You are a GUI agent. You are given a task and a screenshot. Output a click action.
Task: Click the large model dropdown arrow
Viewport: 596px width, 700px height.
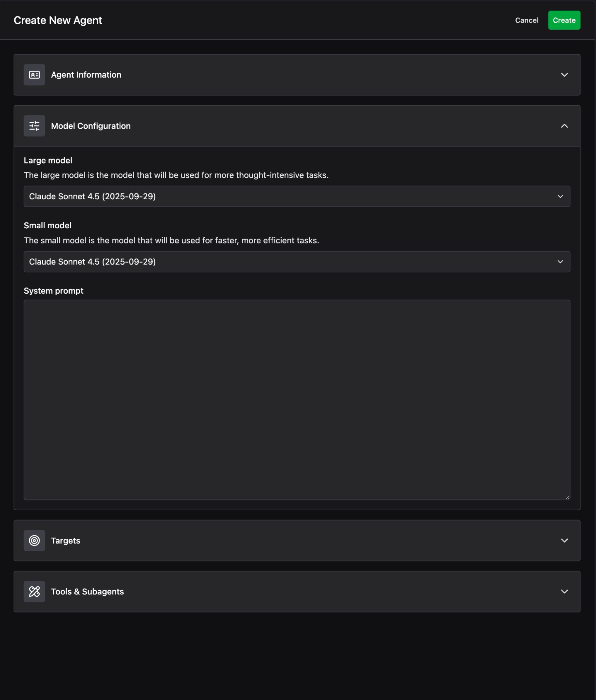coord(560,197)
